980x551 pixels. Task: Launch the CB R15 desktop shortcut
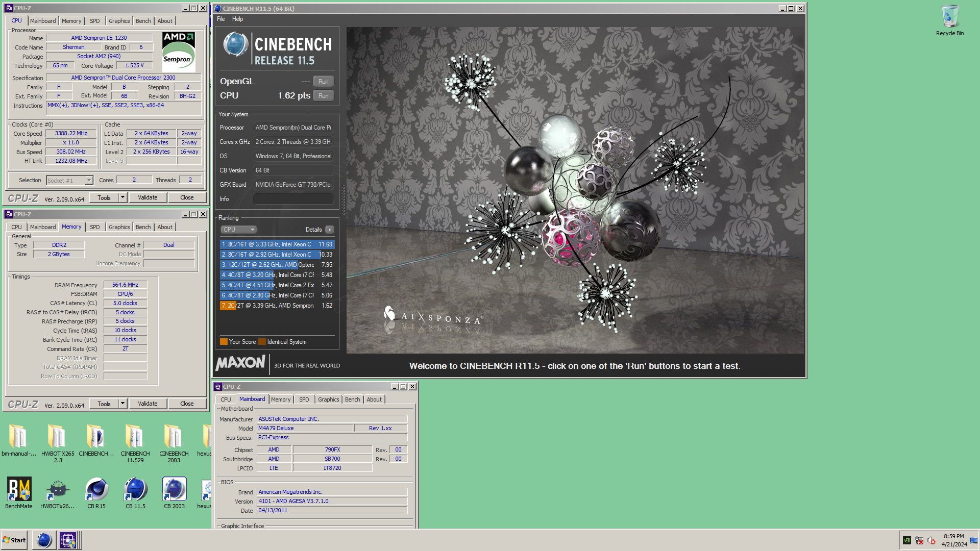(96, 492)
